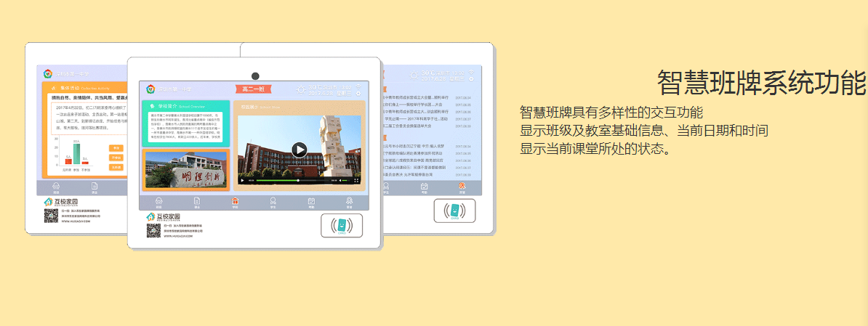Click the card swipe icon on center device
This screenshot has height=326, width=868.
(x=341, y=225)
